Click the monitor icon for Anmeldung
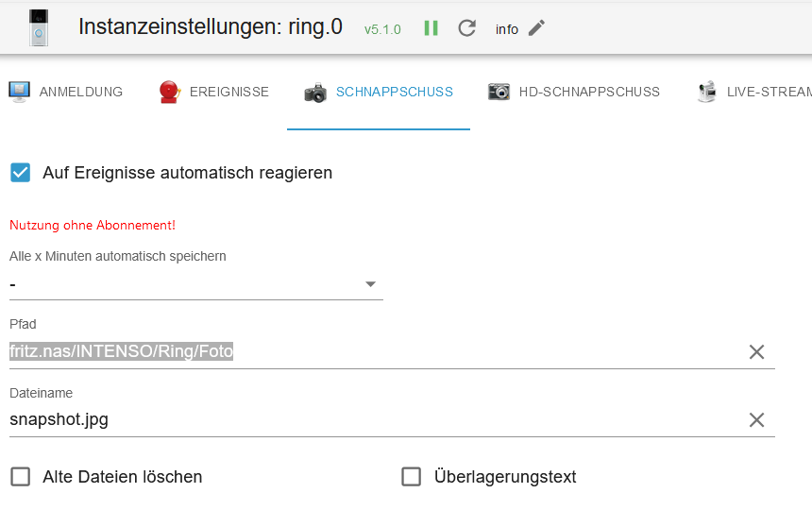 (x=19, y=92)
